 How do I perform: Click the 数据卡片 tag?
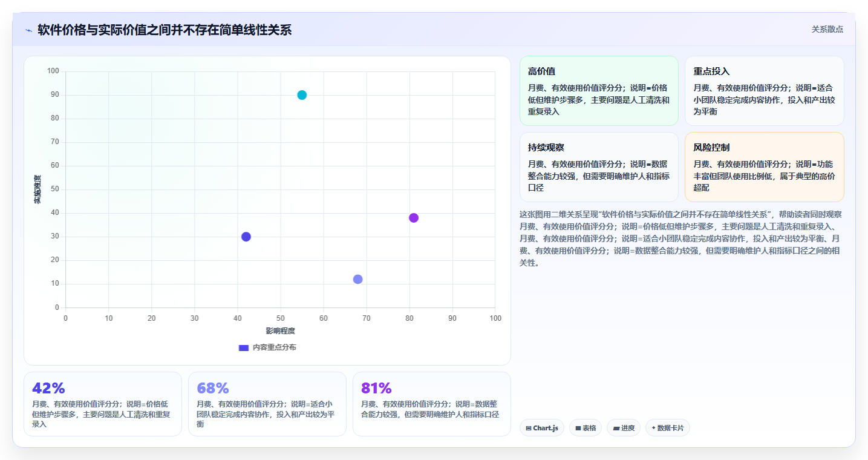point(668,428)
